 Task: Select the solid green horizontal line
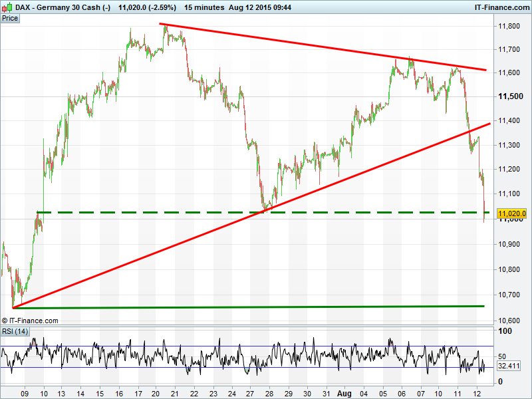pos(266,307)
